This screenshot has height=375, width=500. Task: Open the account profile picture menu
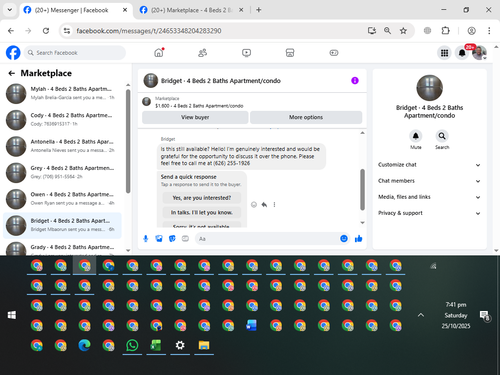[x=479, y=53]
